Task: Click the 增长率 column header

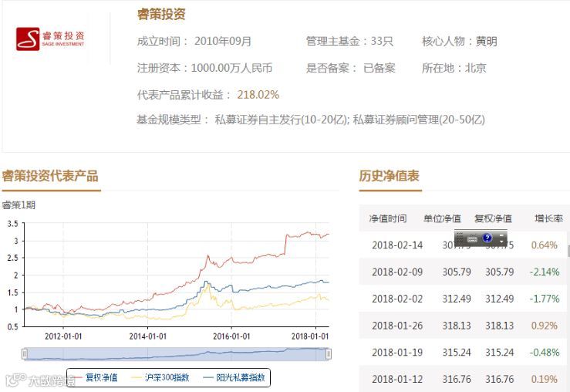Action: click(x=548, y=218)
